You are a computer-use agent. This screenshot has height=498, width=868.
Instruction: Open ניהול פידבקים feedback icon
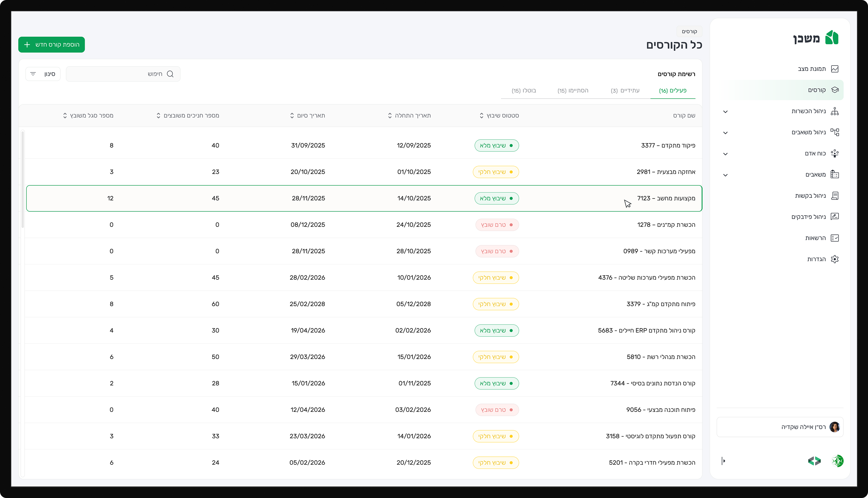pos(835,216)
